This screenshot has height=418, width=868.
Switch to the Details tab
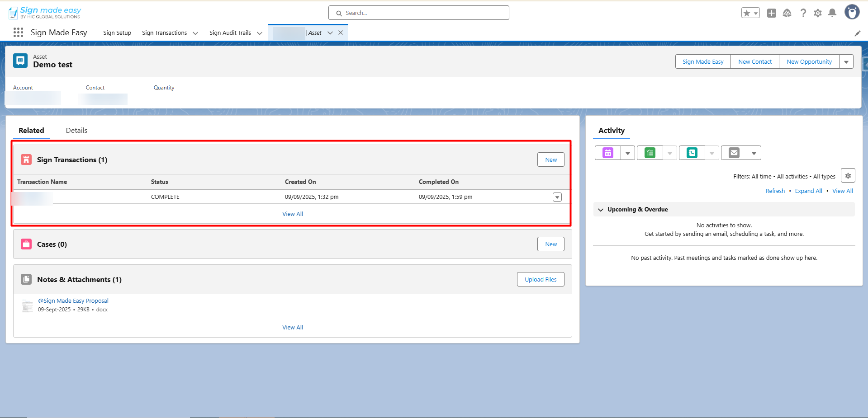(x=76, y=130)
